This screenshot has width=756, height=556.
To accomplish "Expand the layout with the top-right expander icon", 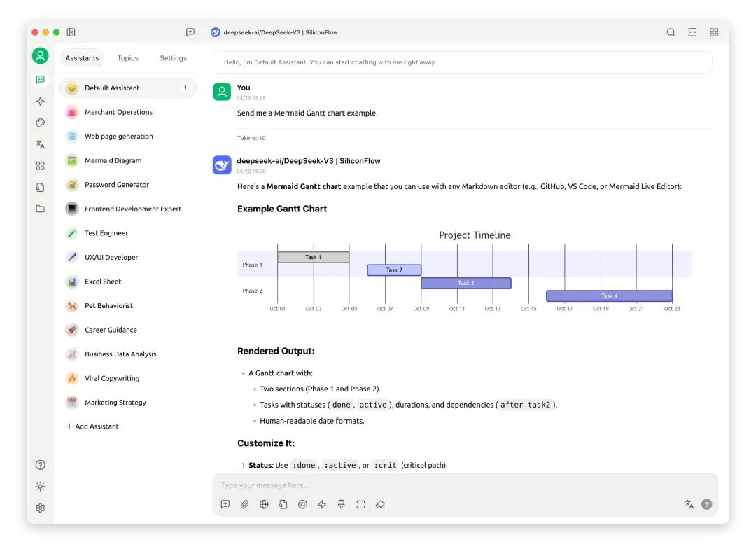I will [692, 32].
